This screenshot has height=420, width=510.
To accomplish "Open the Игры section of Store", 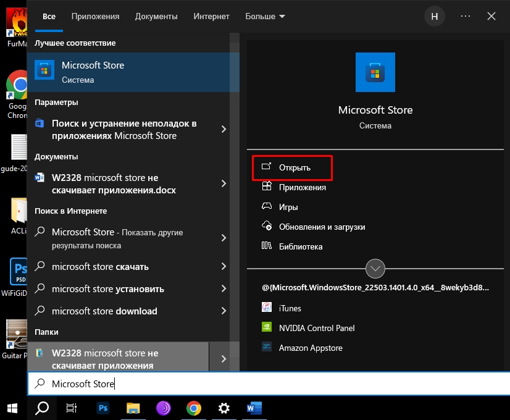I will click(x=288, y=208).
